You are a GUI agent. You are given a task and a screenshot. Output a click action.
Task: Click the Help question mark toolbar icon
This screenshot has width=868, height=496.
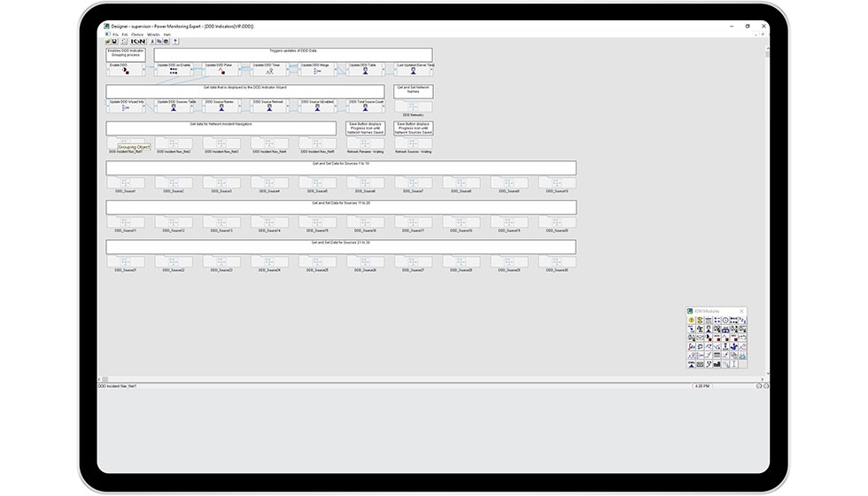[175, 42]
